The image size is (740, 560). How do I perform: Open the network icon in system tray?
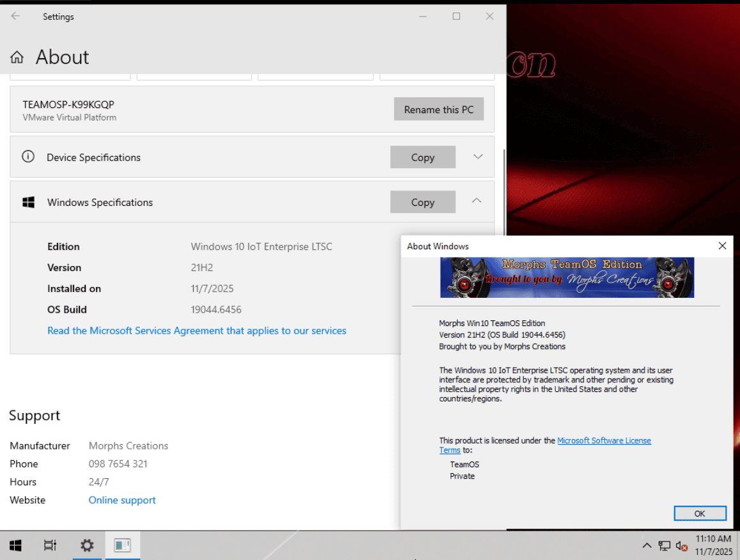tap(665, 546)
